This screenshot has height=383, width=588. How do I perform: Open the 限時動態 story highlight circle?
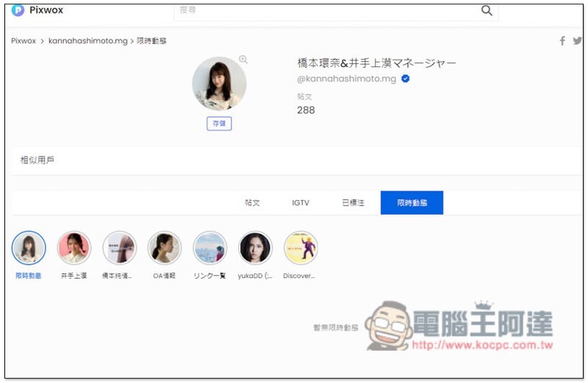29,248
